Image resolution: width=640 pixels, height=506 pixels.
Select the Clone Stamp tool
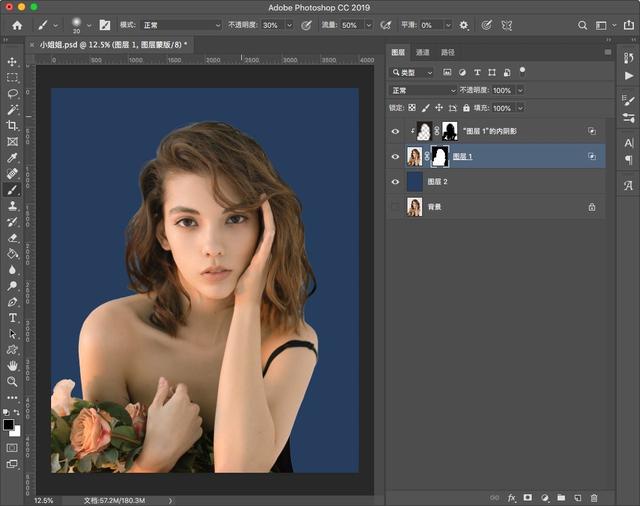(x=12, y=206)
